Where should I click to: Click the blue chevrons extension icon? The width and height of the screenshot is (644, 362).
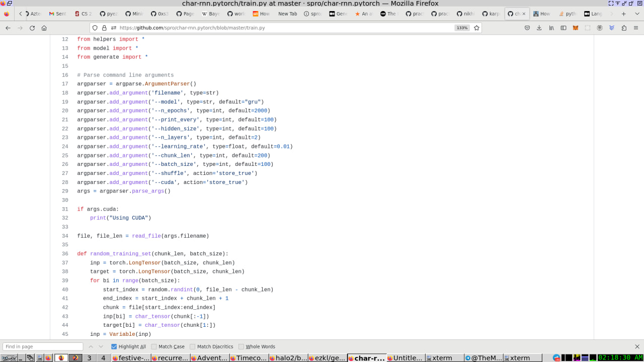(x=612, y=28)
